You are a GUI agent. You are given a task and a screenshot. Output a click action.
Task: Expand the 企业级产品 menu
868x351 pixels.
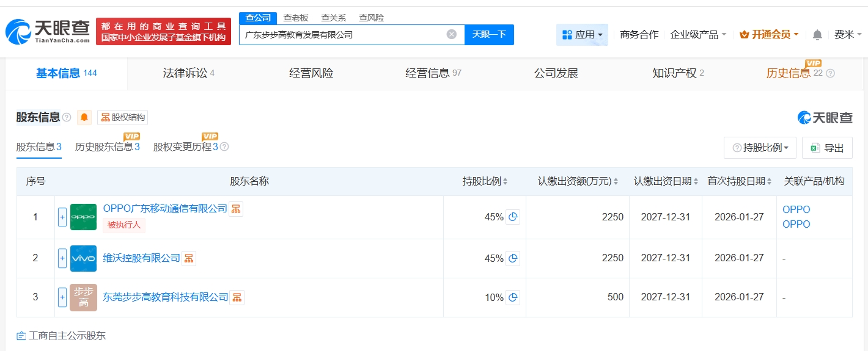[698, 35]
